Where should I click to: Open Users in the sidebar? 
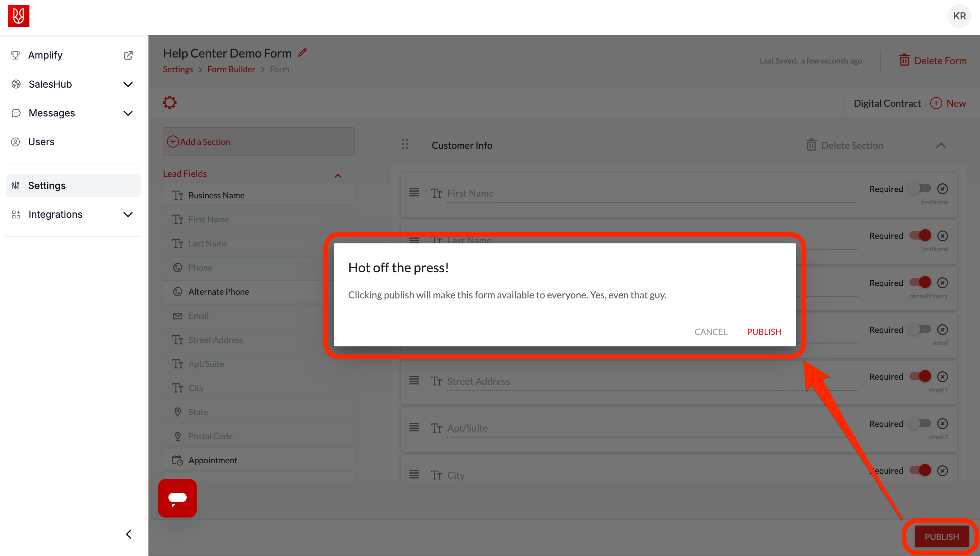pos(41,142)
